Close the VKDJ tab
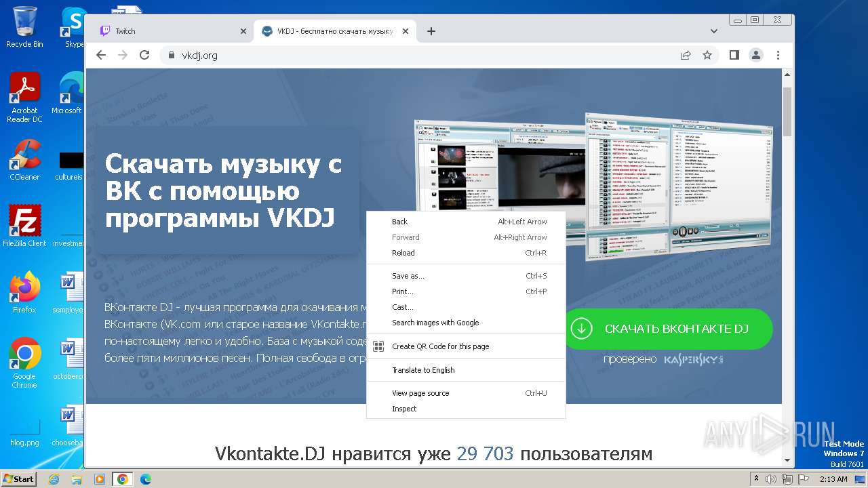 [406, 31]
